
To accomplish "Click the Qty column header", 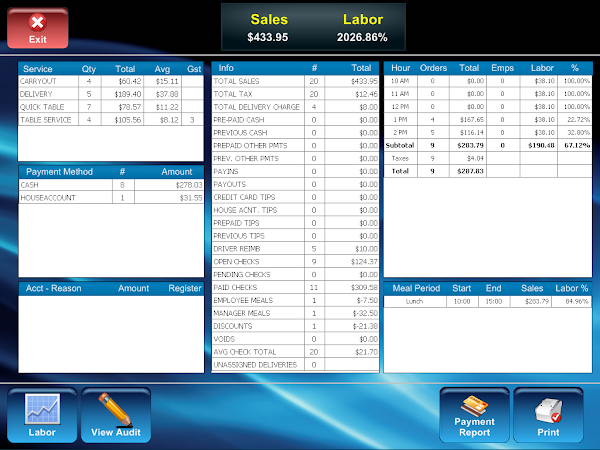I will [x=89, y=69].
